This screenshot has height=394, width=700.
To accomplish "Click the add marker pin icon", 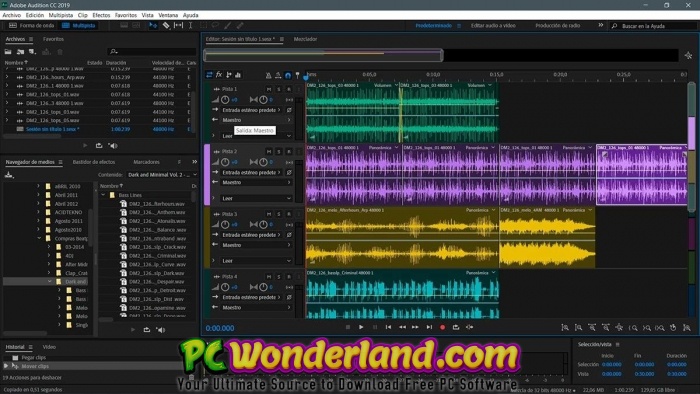I will point(297,75).
